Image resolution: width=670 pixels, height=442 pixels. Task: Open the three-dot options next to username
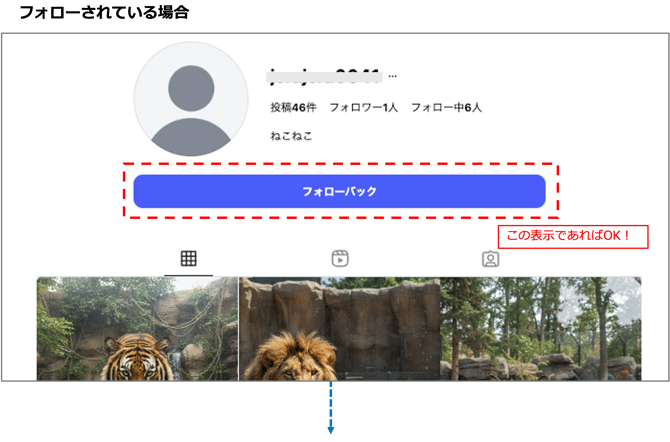(393, 76)
